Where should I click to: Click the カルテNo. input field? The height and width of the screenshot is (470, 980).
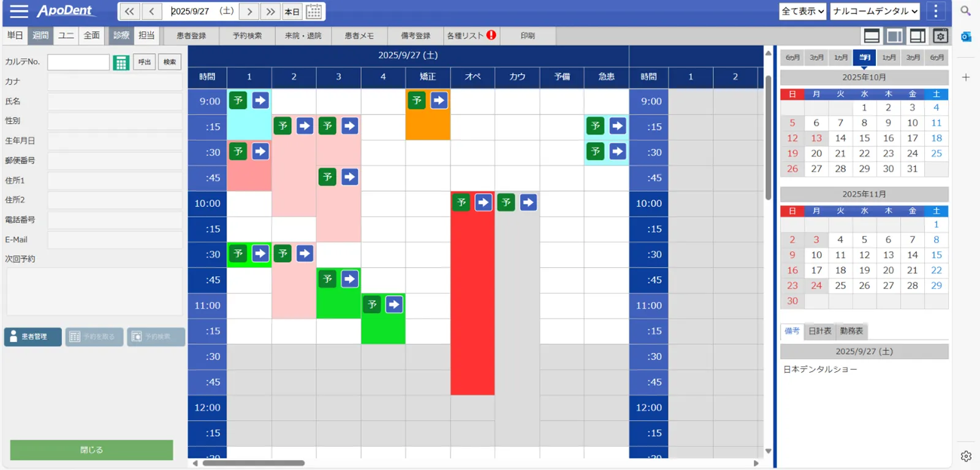(78, 62)
